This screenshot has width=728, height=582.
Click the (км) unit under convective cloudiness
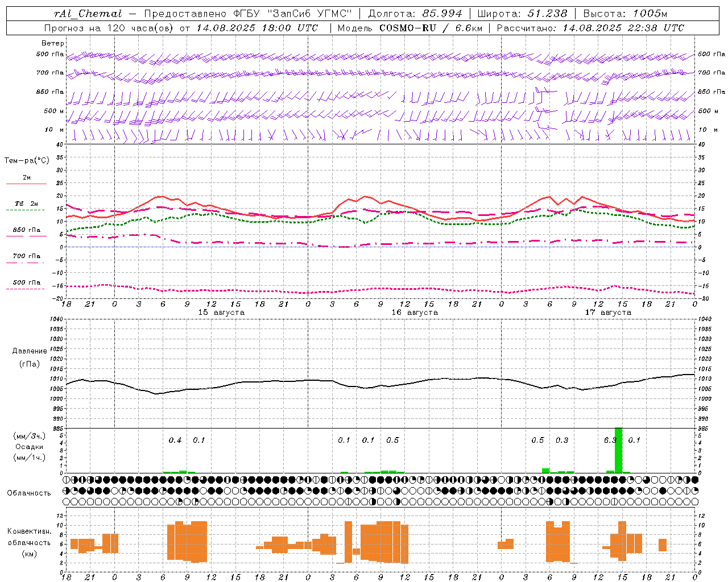[x=29, y=553]
